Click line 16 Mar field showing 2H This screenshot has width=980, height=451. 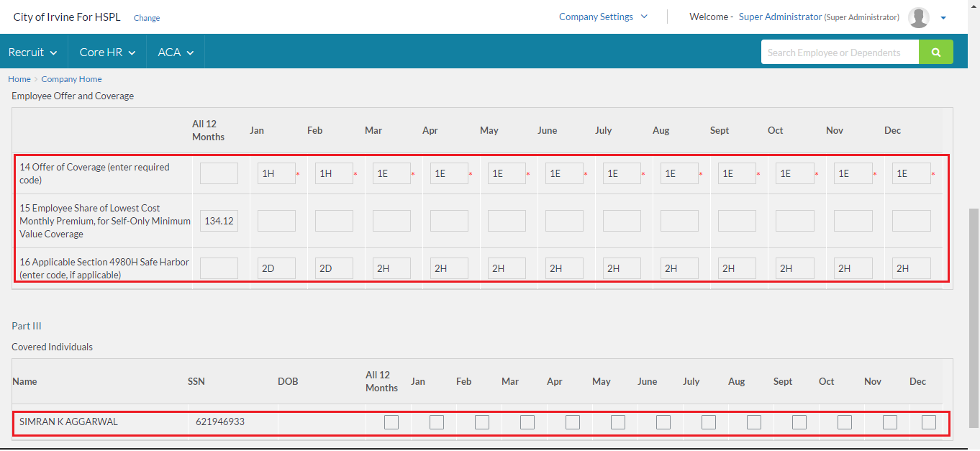coord(391,268)
